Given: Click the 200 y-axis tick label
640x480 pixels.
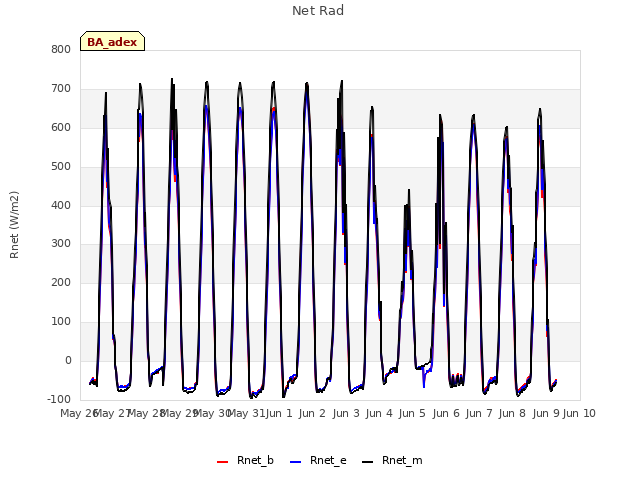Looking at the screenshot, I should pyautogui.click(x=61, y=282).
